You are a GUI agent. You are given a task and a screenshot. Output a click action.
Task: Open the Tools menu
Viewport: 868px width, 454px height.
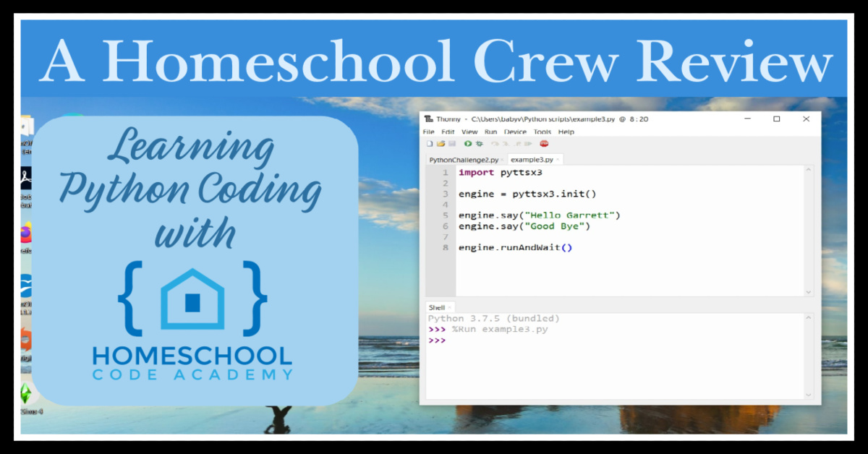[x=542, y=132]
